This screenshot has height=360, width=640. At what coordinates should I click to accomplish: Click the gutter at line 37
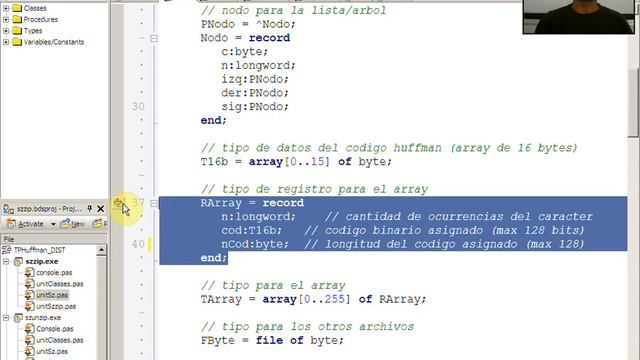[x=138, y=203]
